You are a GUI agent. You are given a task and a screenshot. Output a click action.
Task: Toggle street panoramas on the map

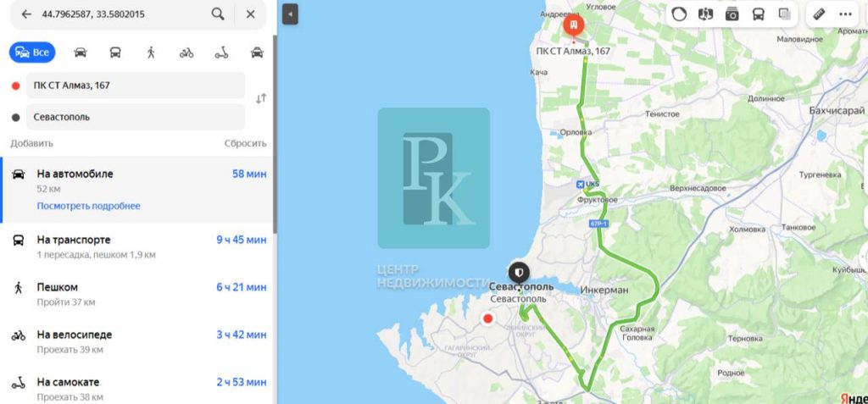705,14
